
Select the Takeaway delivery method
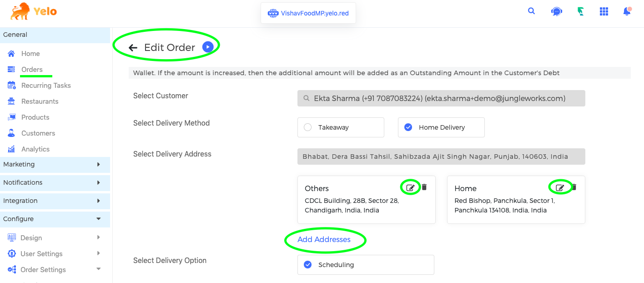click(341, 127)
